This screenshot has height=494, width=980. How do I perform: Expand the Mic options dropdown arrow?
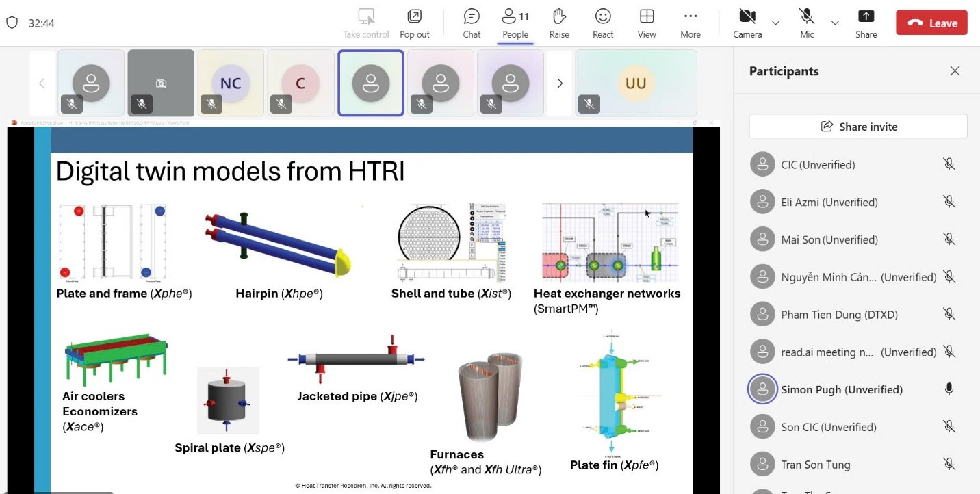coord(835,23)
